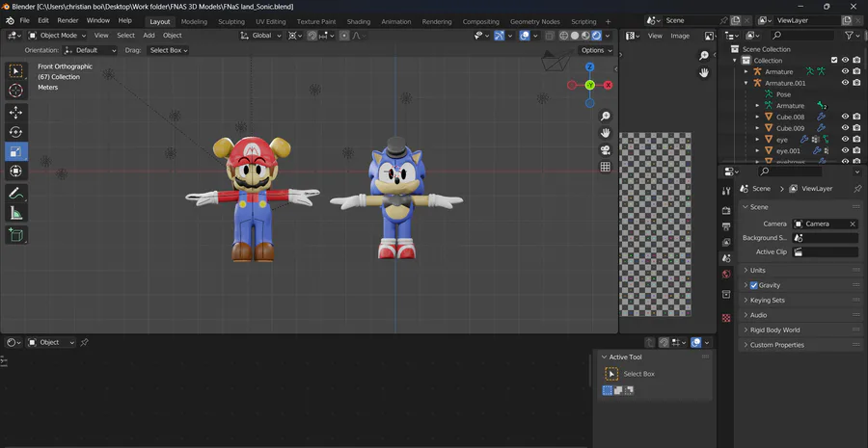Toggle snapping magnet icon in viewport header

coord(312,36)
